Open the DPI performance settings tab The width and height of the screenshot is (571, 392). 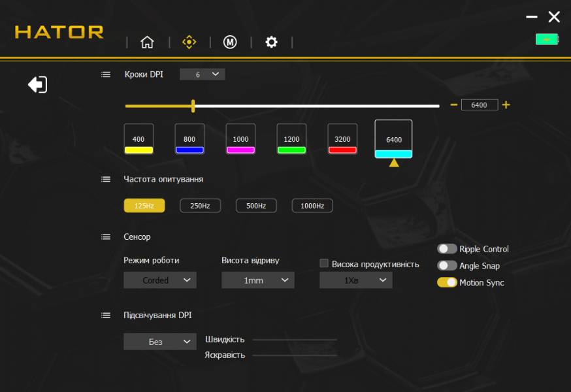click(189, 42)
